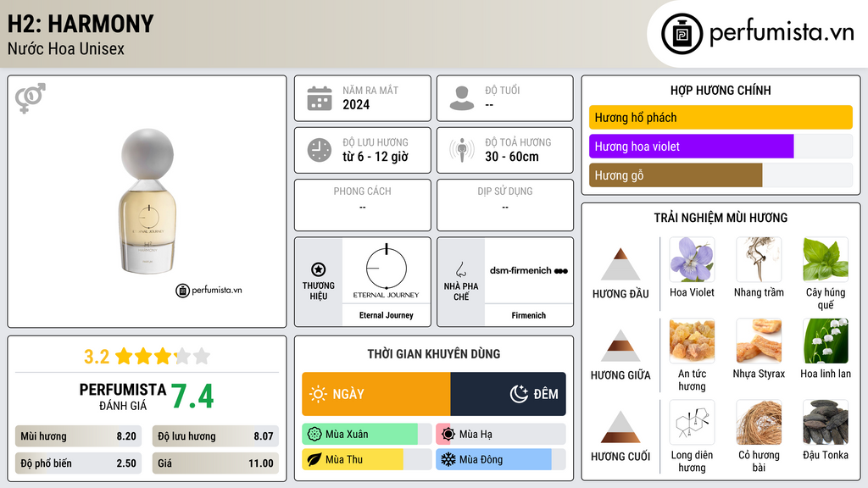This screenshot has width=868, height=488.
Task: Click the Mùa Xuân season bar
Action: (367, 435)
